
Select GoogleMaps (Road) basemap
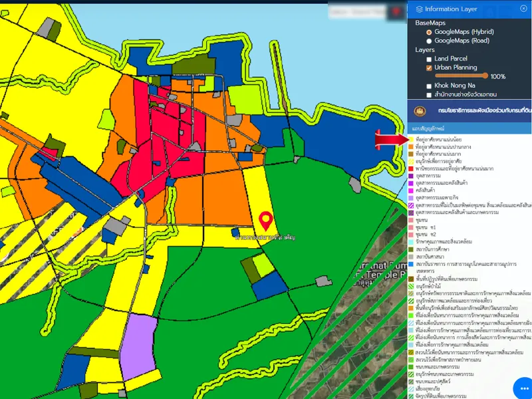click(x=429, y=41)
